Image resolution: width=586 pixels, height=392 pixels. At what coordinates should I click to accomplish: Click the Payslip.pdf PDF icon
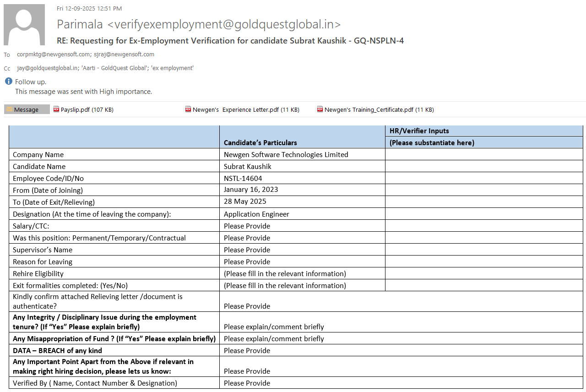(x=56, y=109)
